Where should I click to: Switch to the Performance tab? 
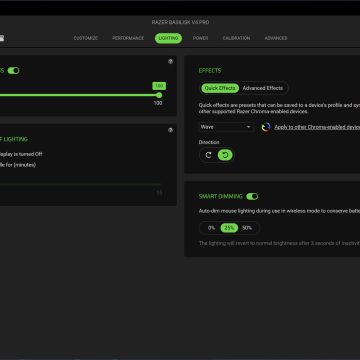click(128, 38)
